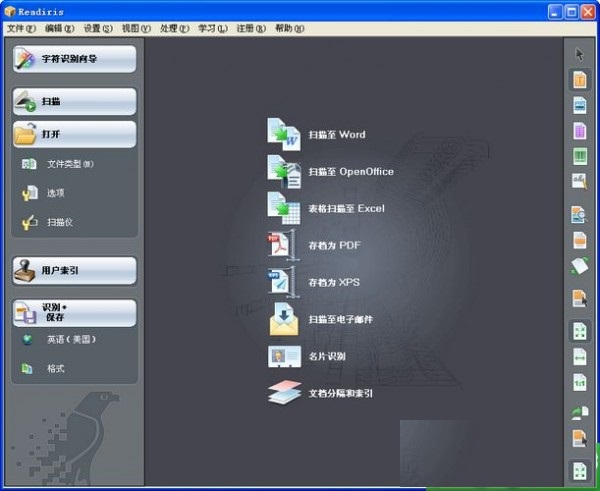600x491 pixels.
Task: Open the 设置 menu
Action: pyautogui.click(x=98, y=29)
